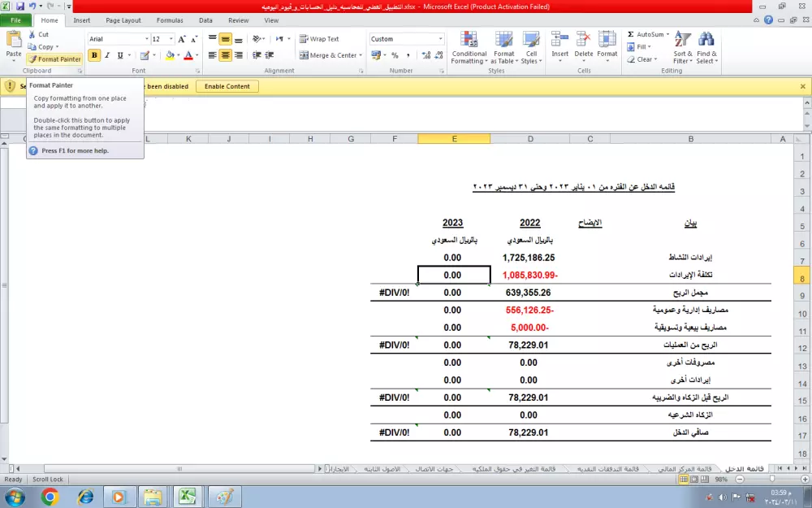This screenshot has height=508, width=812.
Task: Open the قائمة المركز المالي sheet tab
Action: click(x=686, y=468)
